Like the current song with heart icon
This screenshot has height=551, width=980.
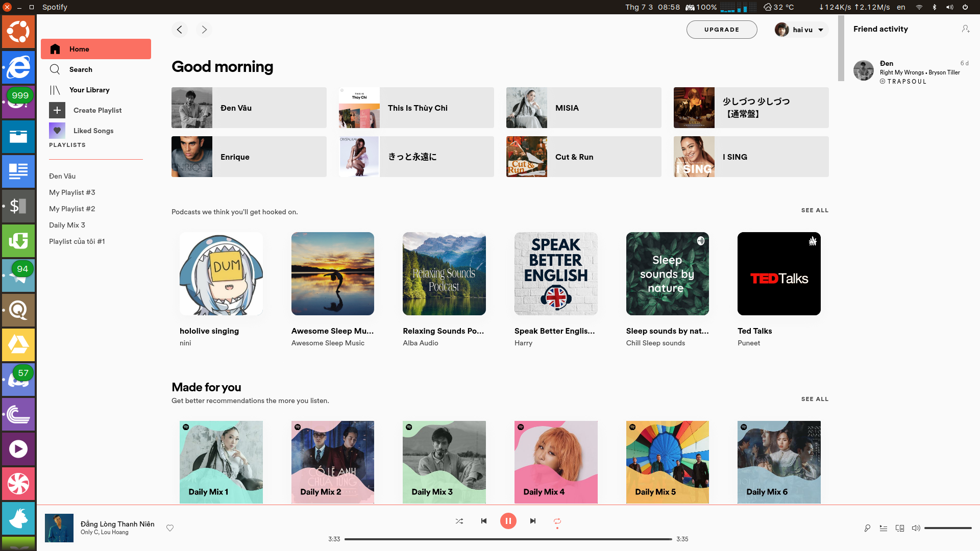click(170, 528)
